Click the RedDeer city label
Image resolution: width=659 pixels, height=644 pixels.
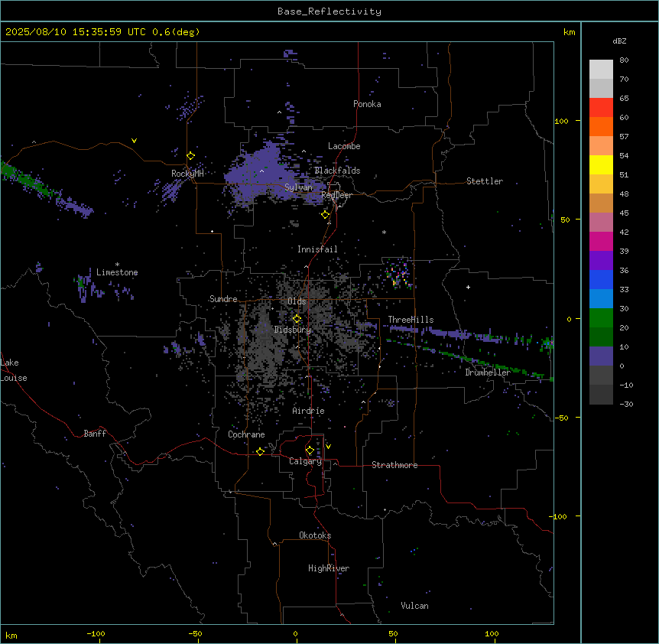(336, 195)
